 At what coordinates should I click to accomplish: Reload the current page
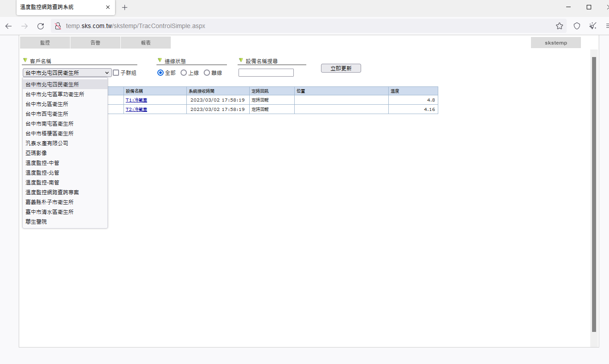point(41,26)
